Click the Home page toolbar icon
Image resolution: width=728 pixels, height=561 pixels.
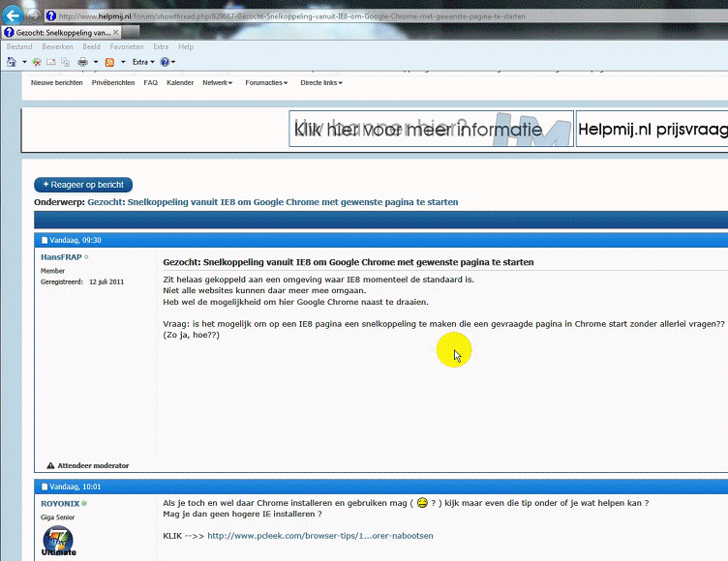click(x=12, y=62)
